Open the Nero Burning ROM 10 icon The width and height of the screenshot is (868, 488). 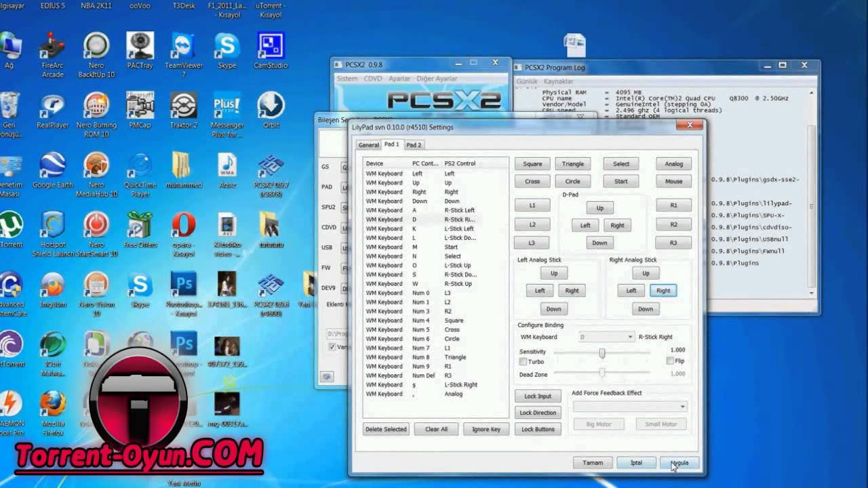(x=96, y=115)
